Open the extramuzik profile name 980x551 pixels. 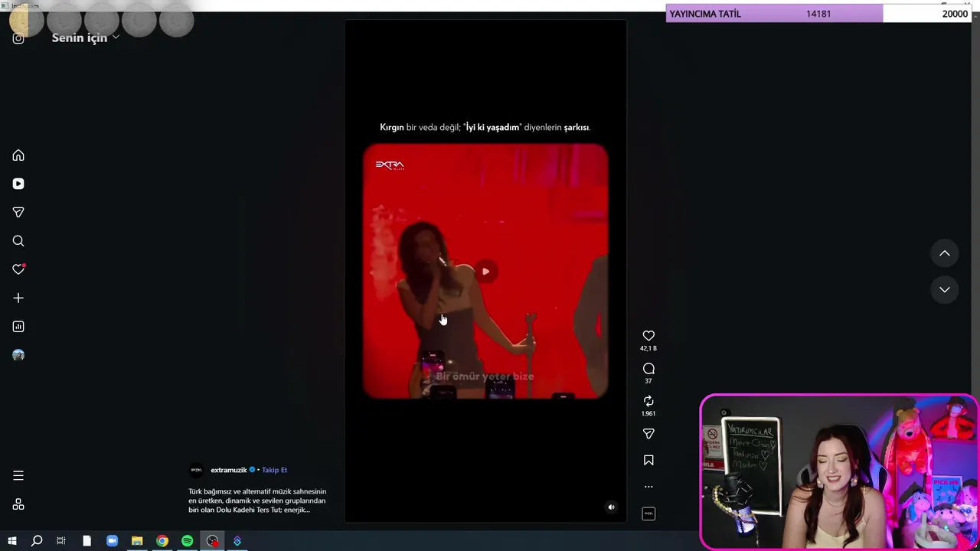(228, 470)
